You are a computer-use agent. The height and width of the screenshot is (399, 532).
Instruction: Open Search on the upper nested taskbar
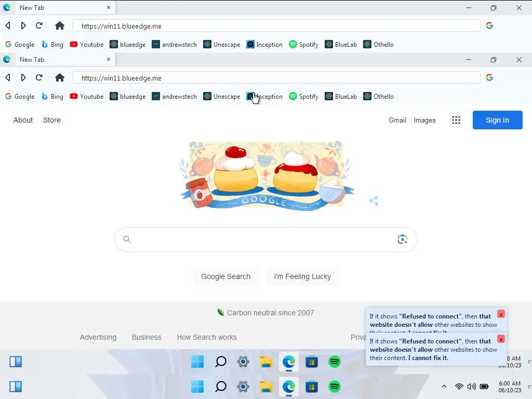tap(221, 362)
